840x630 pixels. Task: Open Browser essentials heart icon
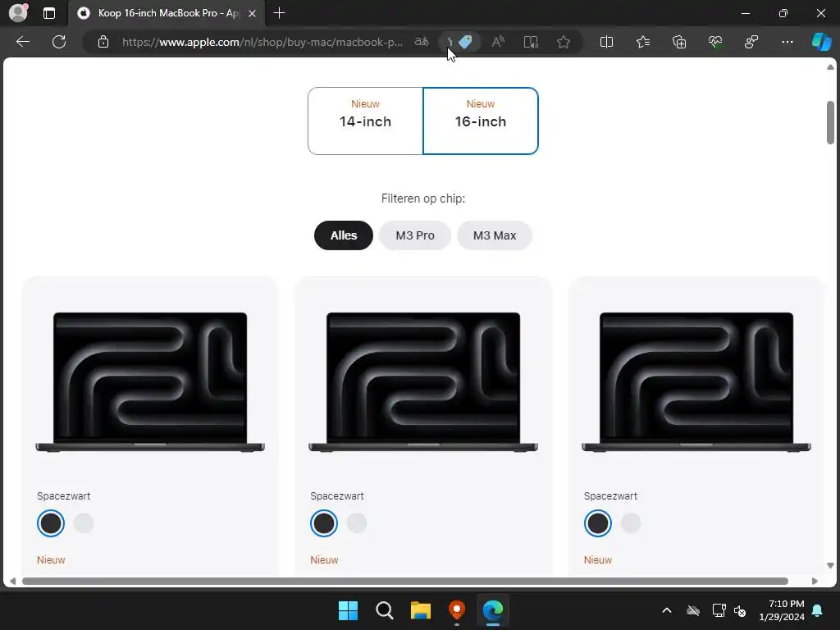coord(715,42)
